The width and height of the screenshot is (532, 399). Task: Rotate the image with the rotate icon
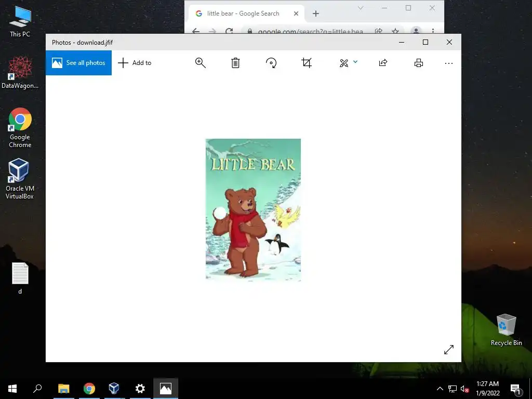(x=271, y=63)
